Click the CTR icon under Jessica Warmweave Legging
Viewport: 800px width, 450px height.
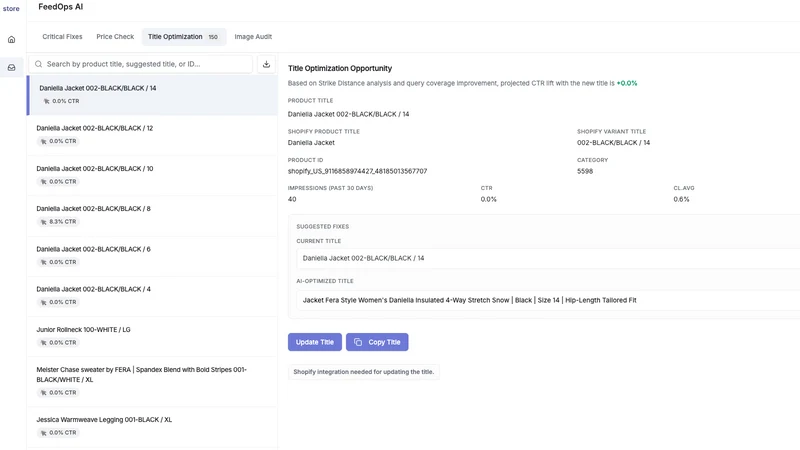44,433
